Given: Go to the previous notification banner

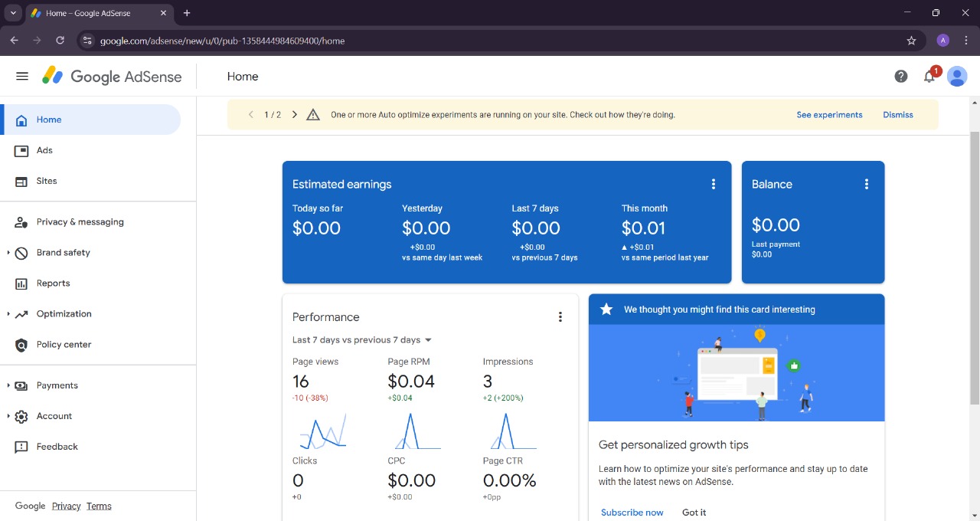Looking at the screenshot, I should [250, 115].
